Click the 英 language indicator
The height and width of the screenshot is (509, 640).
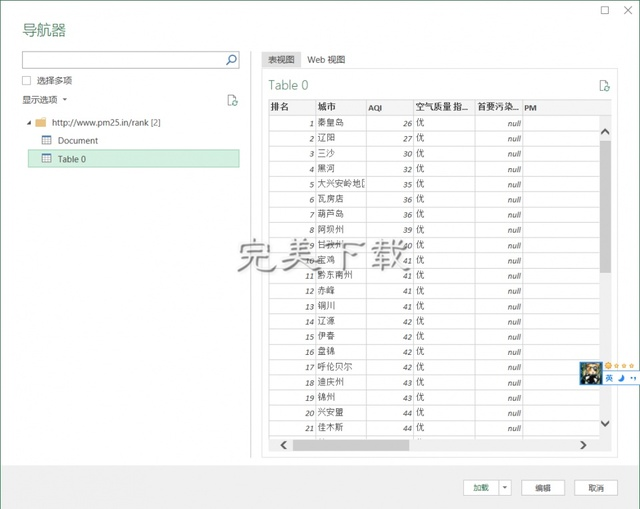[609, 378]
